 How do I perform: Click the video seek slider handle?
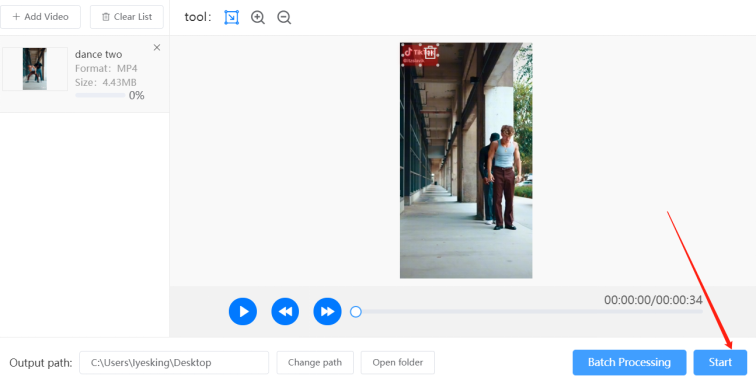(356, 312)
